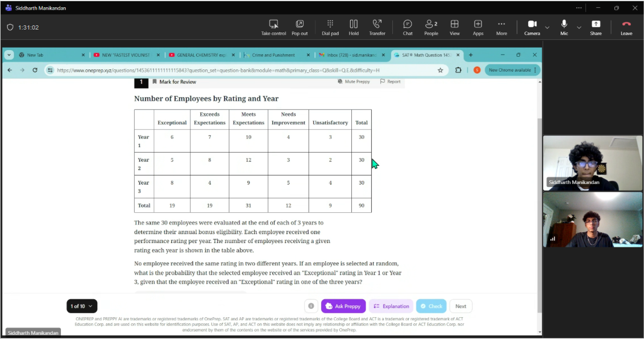Switch to the Inbox (728) Gmail tab
This screenshot has width=644, height=339.
click(x=352, y=55)
